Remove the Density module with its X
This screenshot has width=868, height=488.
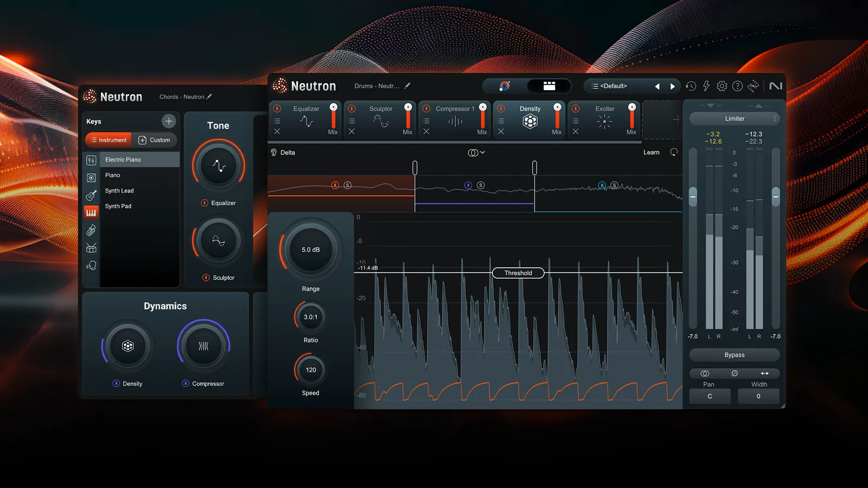(x=501, y=132)
